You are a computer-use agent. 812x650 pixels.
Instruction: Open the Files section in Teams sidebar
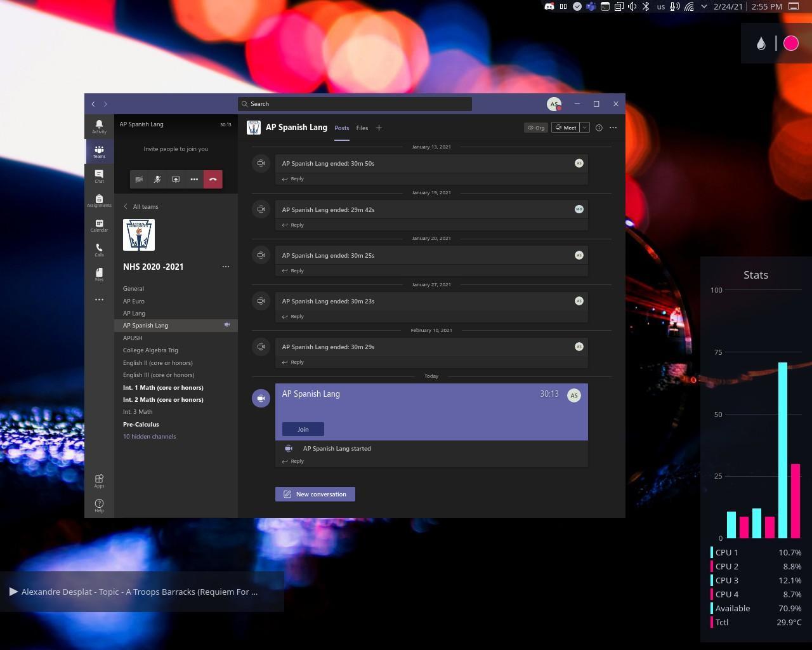tap(99, 274)
